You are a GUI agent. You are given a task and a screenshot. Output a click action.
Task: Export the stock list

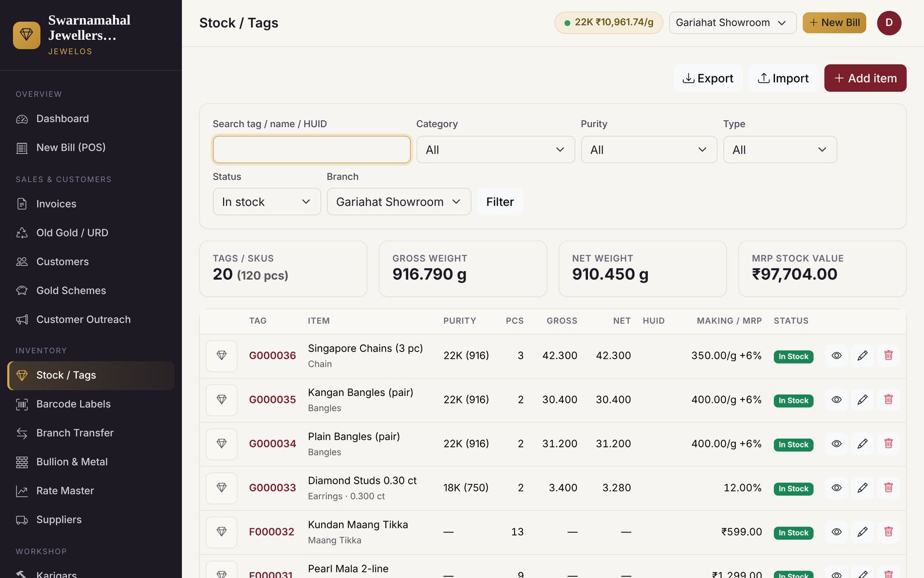point(708,78)
